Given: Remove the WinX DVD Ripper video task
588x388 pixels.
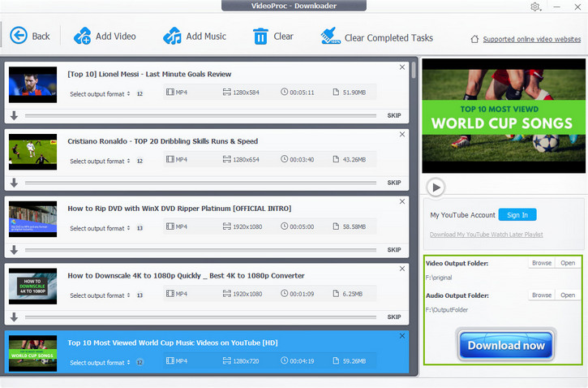Looking at the screenshot, I should [x=402, y=201].
